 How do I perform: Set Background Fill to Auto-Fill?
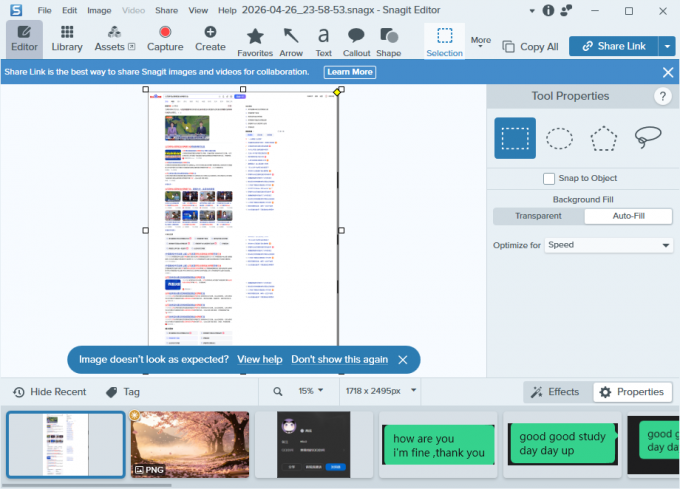(628, 216)
